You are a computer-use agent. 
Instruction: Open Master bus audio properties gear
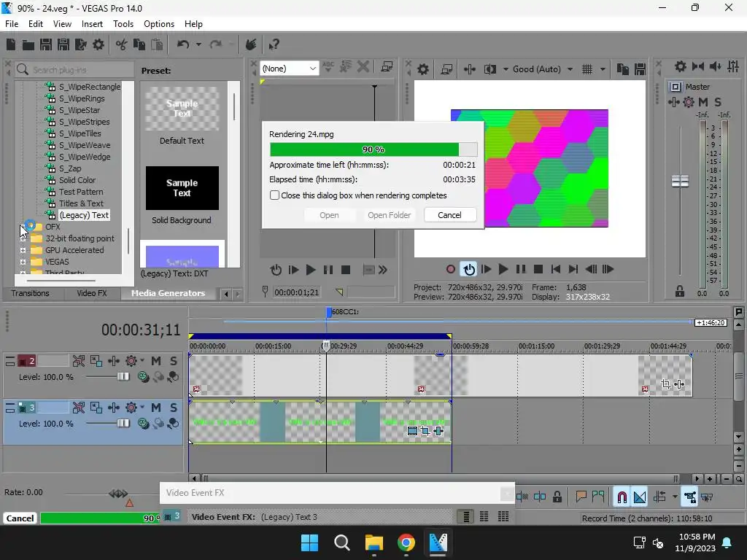(681, 66)
